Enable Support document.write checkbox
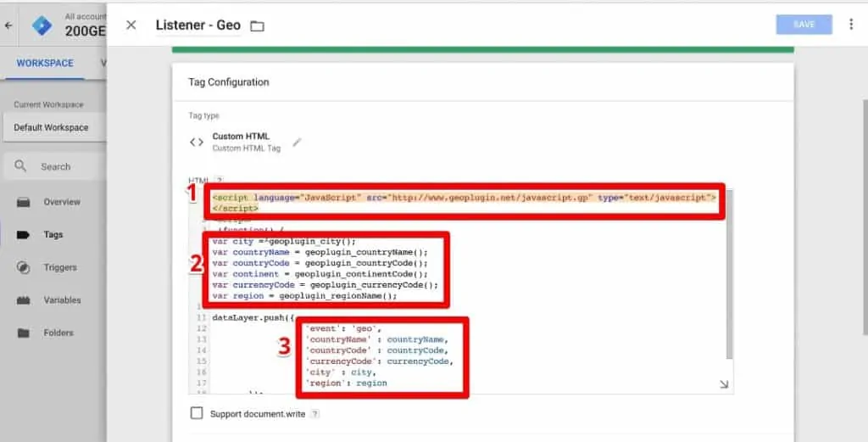868x442 pixels. coord(197,413)
